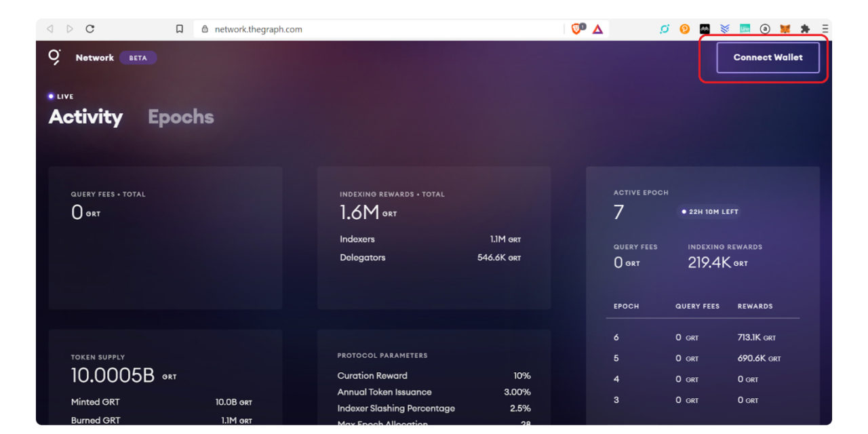
Task: Open the MetaMask fox extension
Action: tap(785, 29)
